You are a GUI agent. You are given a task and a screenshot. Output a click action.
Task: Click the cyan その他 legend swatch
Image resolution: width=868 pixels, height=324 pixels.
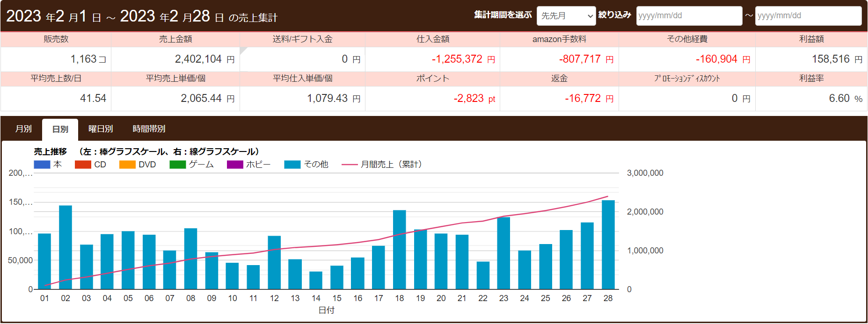(292, 165)
